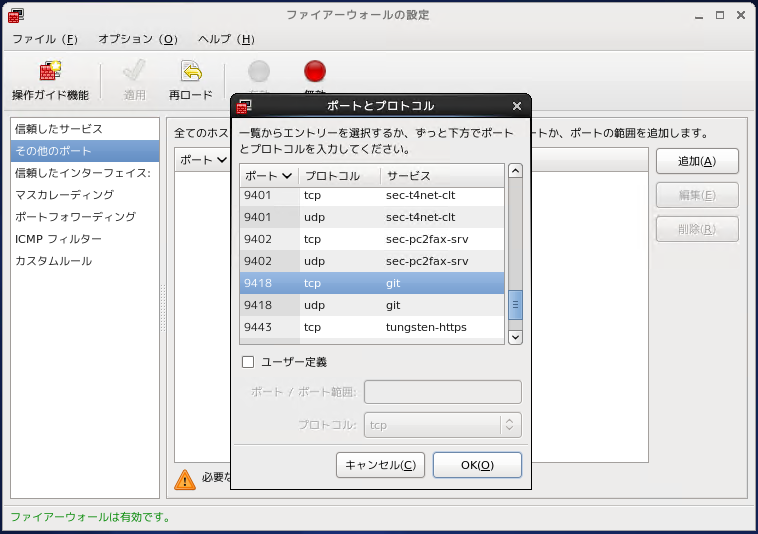Click the red 無効 disable circle icon

click(x=315, y=71)
